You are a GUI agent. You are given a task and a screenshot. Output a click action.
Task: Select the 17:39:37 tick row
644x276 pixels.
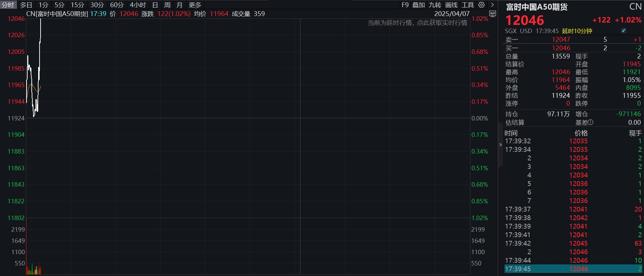coord(573,209)
